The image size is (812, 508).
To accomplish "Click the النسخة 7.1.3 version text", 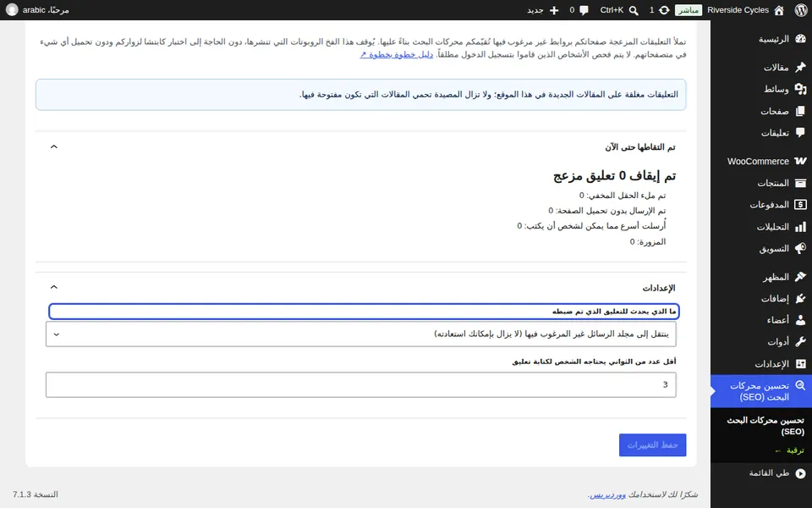I will [36, 494].
